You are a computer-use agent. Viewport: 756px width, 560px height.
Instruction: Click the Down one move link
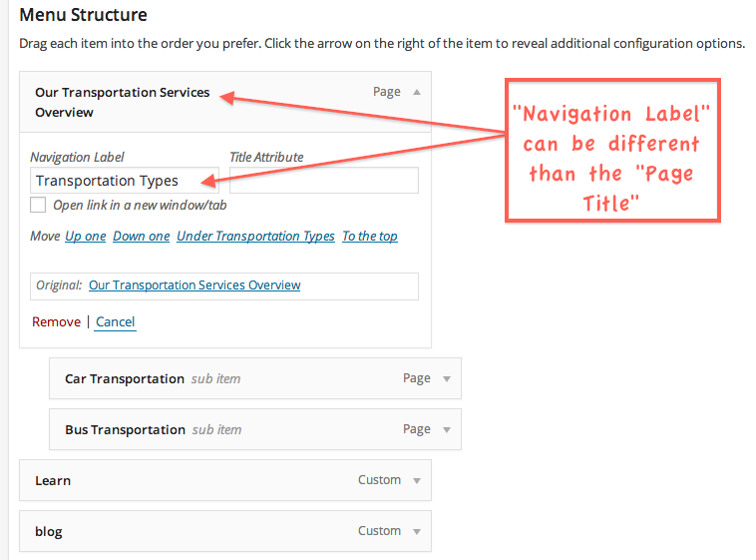click(142, 237)
